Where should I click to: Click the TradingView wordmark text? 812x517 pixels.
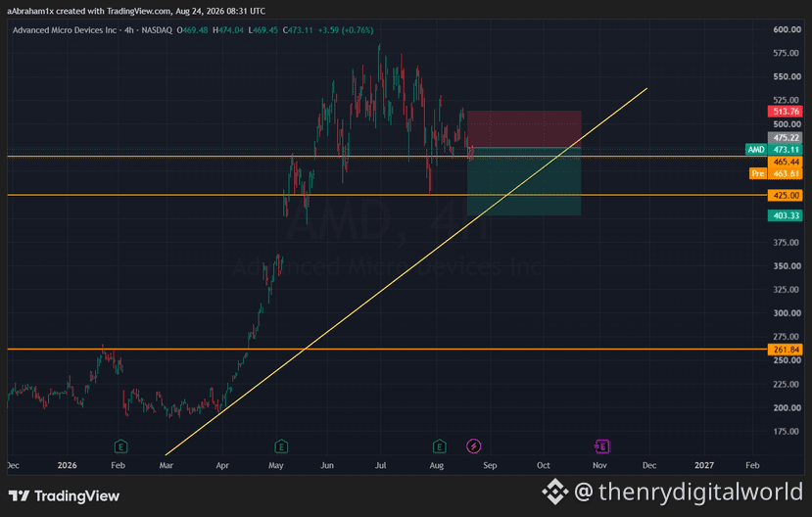[x=76, y=495]
